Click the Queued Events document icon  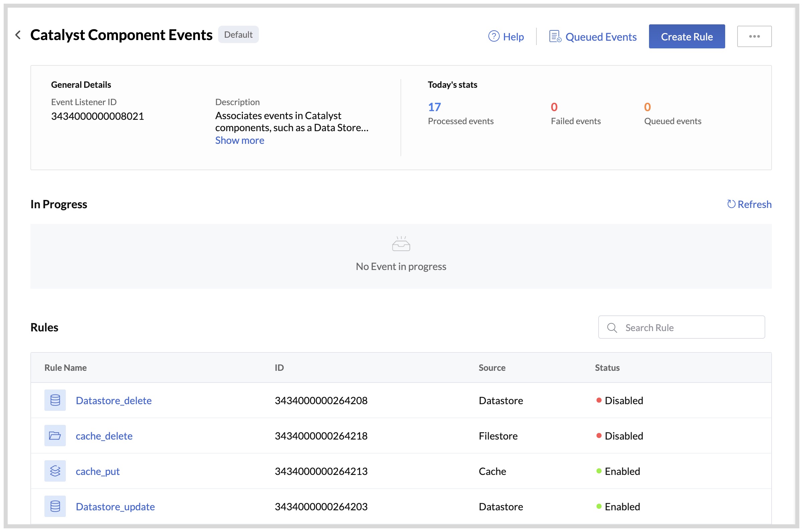coord(554,36)
